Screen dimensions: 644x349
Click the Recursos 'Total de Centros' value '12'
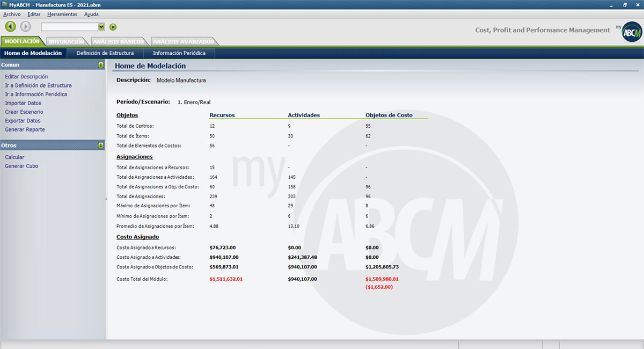[212, 126]
